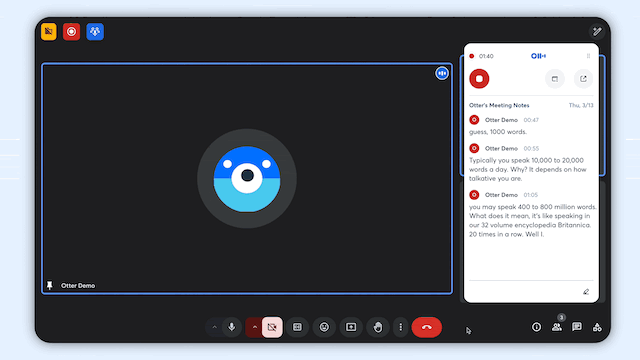Click the 01:40 recording timer
Image resolution: width=640 pixels, height=360 pixels.
[x=486, y=56]
